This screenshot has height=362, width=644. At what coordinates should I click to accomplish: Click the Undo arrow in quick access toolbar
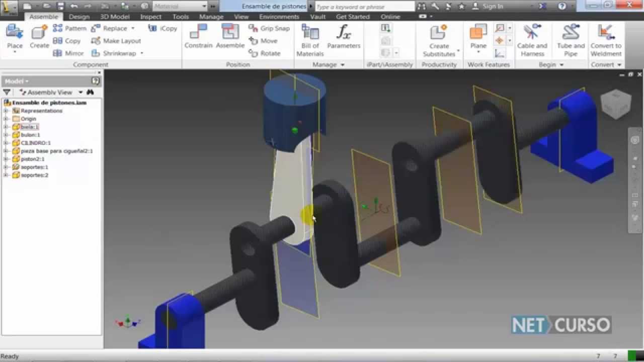[x=74, y=7]
